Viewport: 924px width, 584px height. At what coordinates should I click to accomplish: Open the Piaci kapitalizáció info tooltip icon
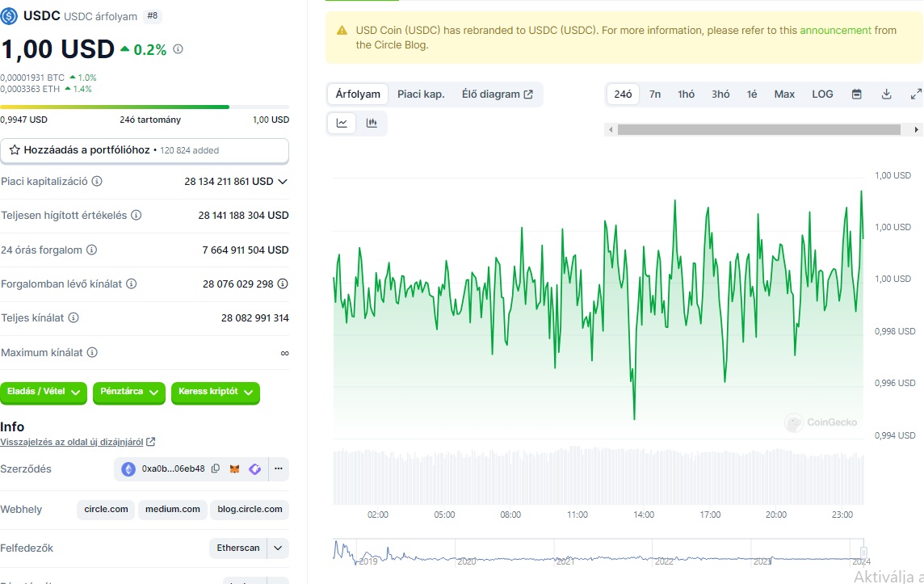click(97, 182)
